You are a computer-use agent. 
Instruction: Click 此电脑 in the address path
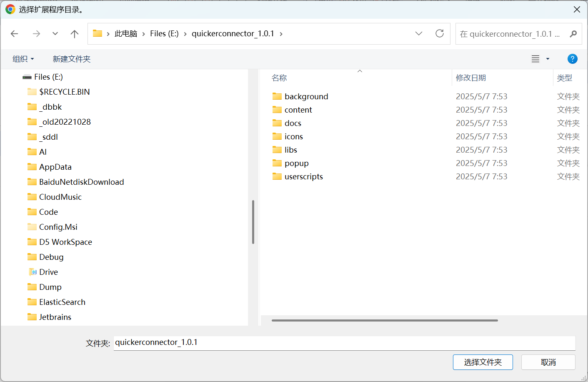pyautogui.click(x=126, y=34)
